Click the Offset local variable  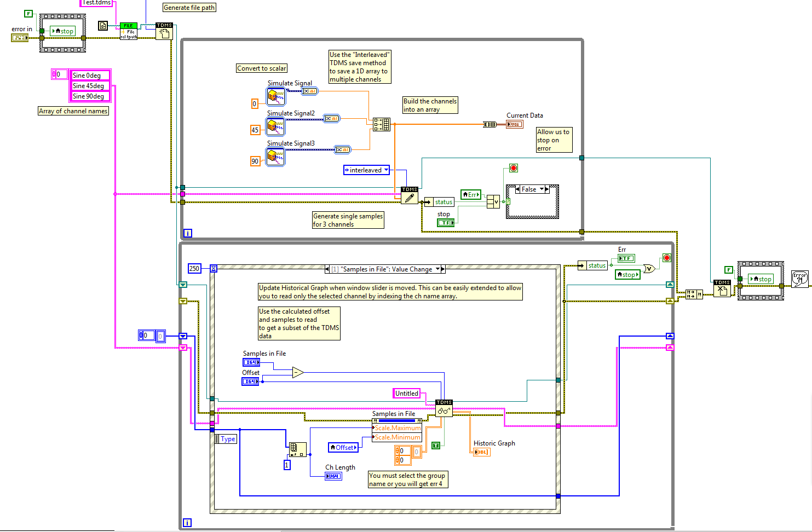click(343, 448)
